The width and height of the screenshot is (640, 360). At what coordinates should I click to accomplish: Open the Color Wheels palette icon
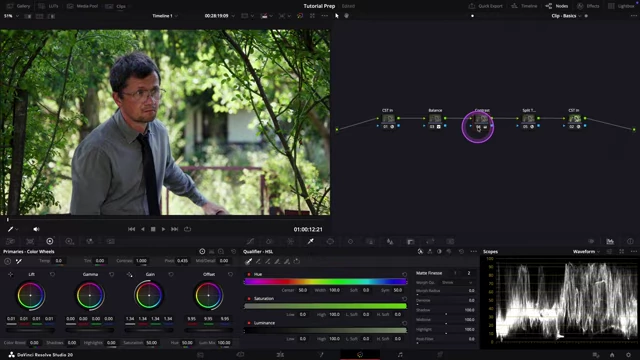pos(50,241)
